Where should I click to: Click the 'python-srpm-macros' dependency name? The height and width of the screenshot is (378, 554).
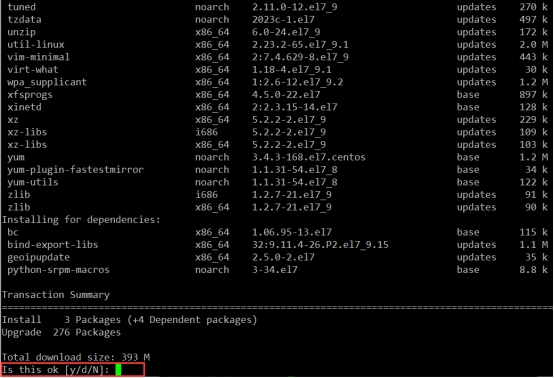point(58,270)
